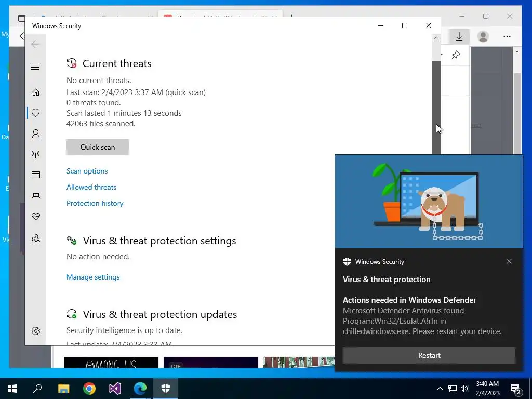Image resolution: width=532 pixels, height=399 pixels.
Task: Expand the hamburger navigation menu
Action: [x=35, y=67]
